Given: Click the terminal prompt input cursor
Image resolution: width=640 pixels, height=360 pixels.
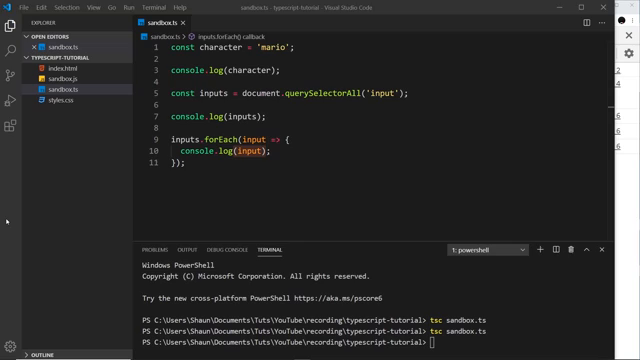Looking at the screenshot, I should pyautogui.click(x=432, y=342).
